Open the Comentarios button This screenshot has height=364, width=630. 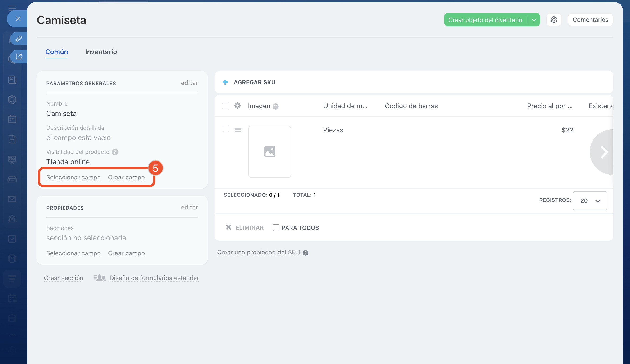[590, 20]
